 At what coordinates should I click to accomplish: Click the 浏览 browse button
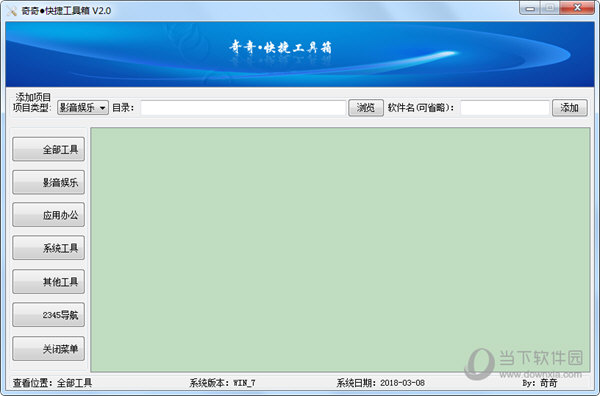tap(366, 108)
